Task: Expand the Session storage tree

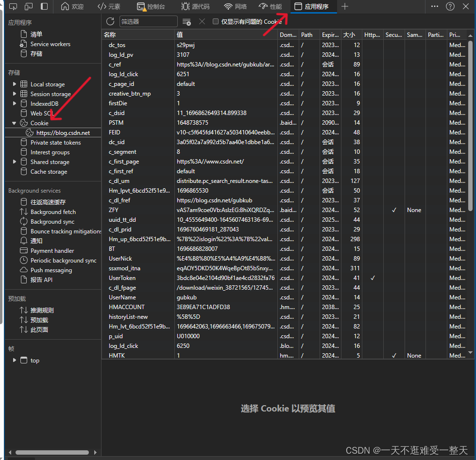Action: 14,94
